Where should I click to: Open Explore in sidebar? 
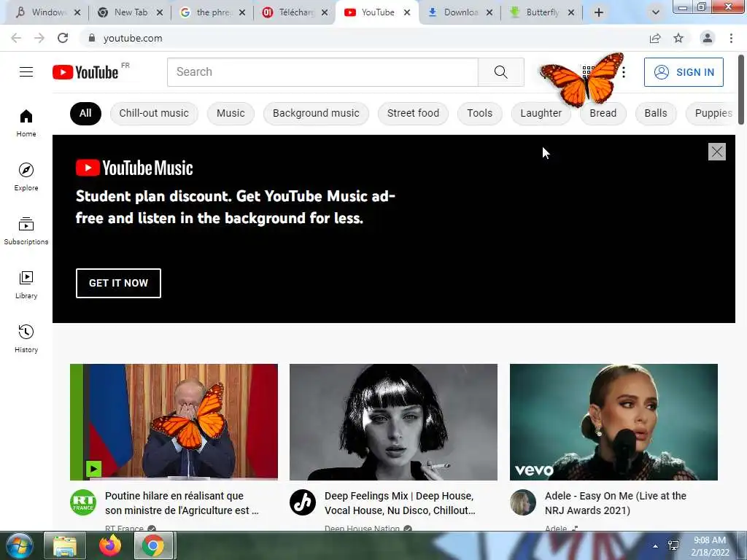pyautogui.click(x=26, y=176)
